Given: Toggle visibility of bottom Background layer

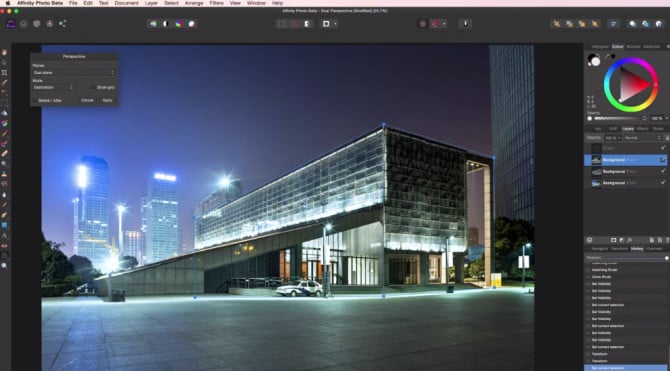Looking at the screenshot, I should pos(663,183).
